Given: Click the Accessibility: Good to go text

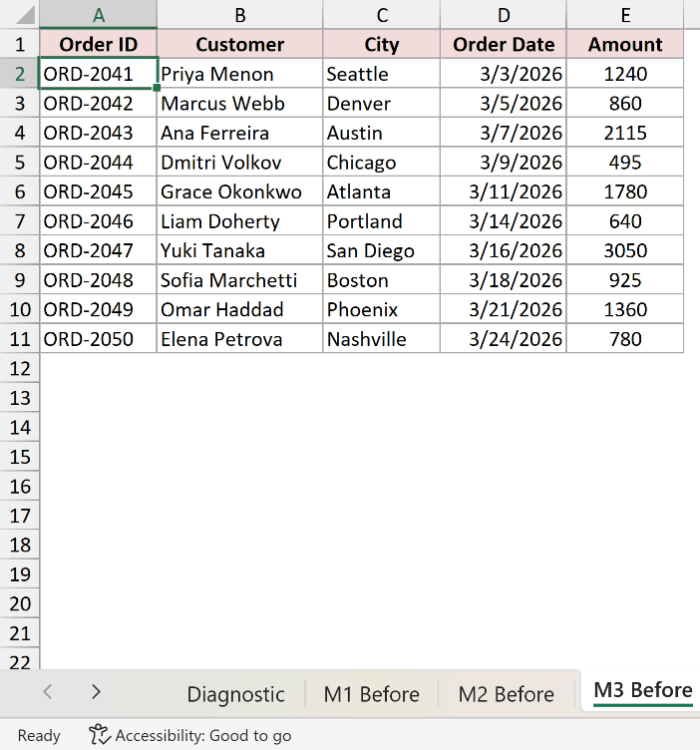Looking at the screenshot, I should tap(203, 736).
